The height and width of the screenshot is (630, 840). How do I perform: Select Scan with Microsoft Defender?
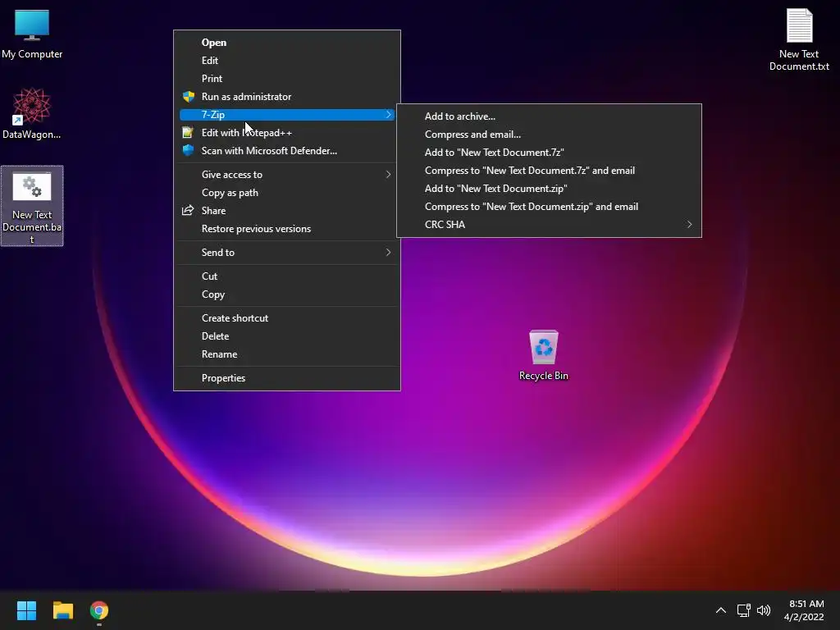[x=286, y=151]
